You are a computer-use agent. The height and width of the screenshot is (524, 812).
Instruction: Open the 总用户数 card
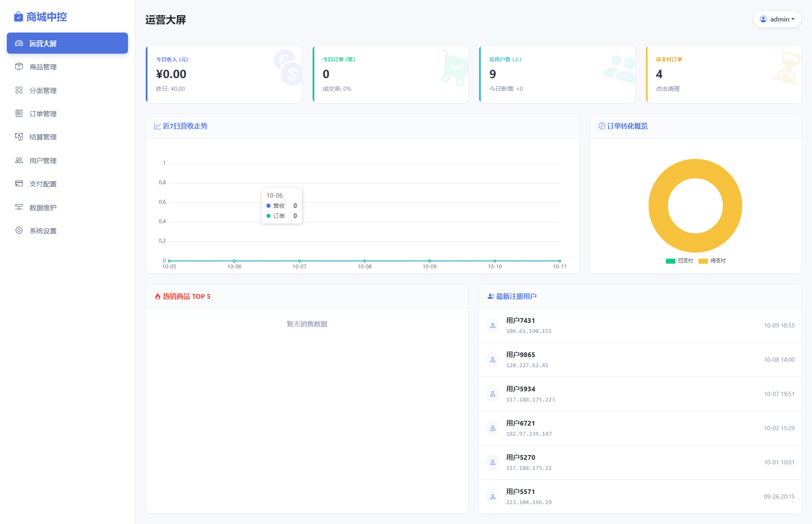pos(557,74)
